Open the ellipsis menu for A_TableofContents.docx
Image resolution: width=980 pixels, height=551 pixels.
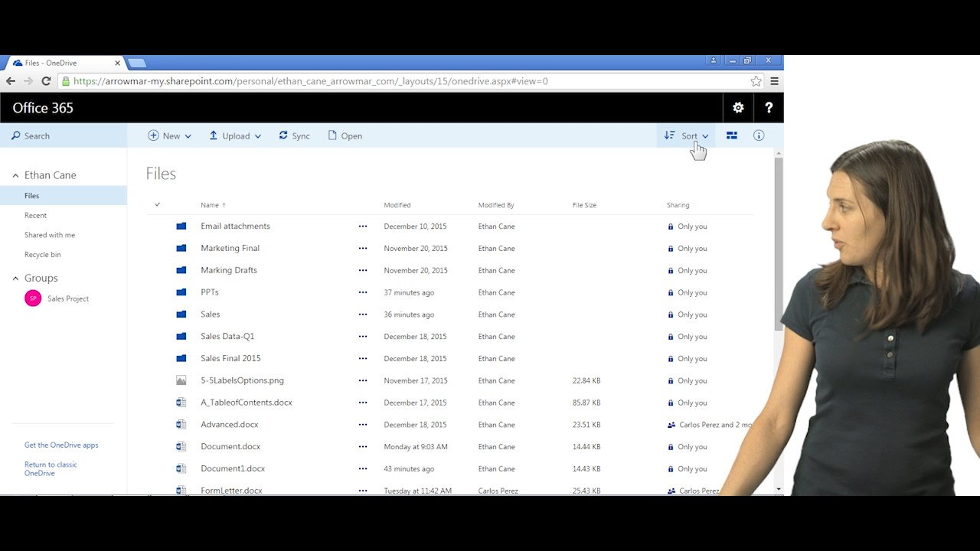(x=363, y=403)
